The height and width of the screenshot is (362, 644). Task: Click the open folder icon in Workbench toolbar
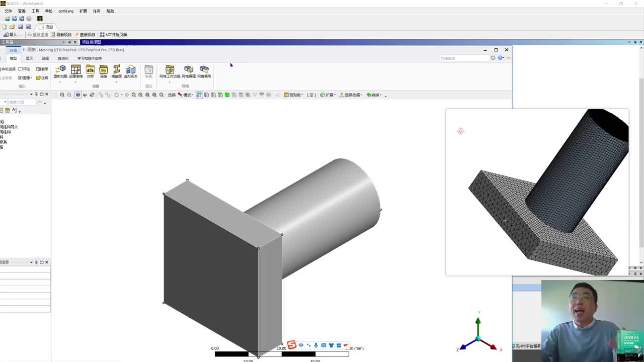(x=12, y=27)
